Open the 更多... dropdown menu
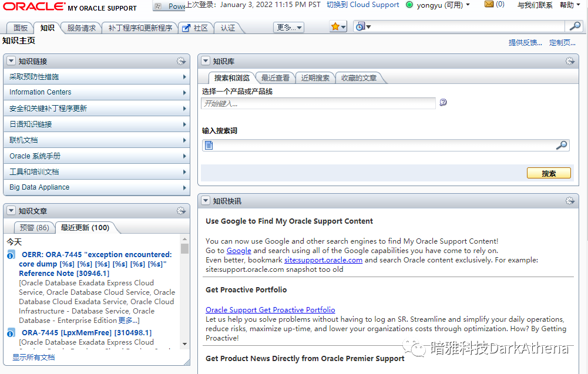The width and height of the screenshot is (588, 374). pos(289,28)
